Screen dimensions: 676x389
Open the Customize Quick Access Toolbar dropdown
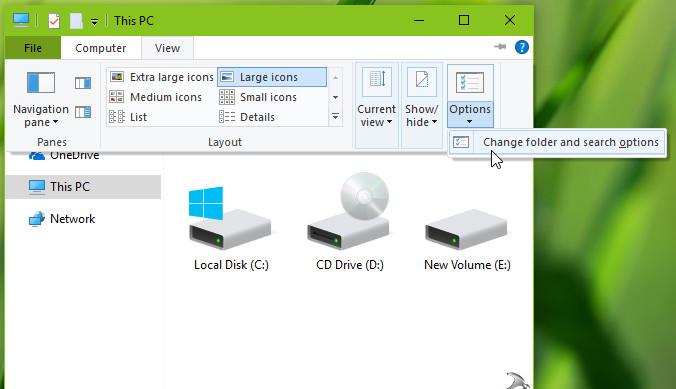94,21
